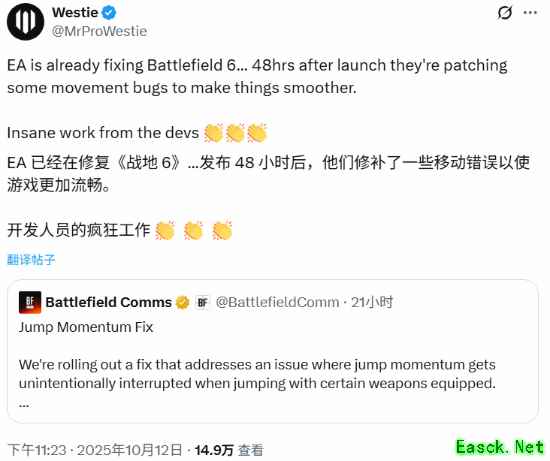
Task: Open the three-dot more options menu
Action: 530,13
